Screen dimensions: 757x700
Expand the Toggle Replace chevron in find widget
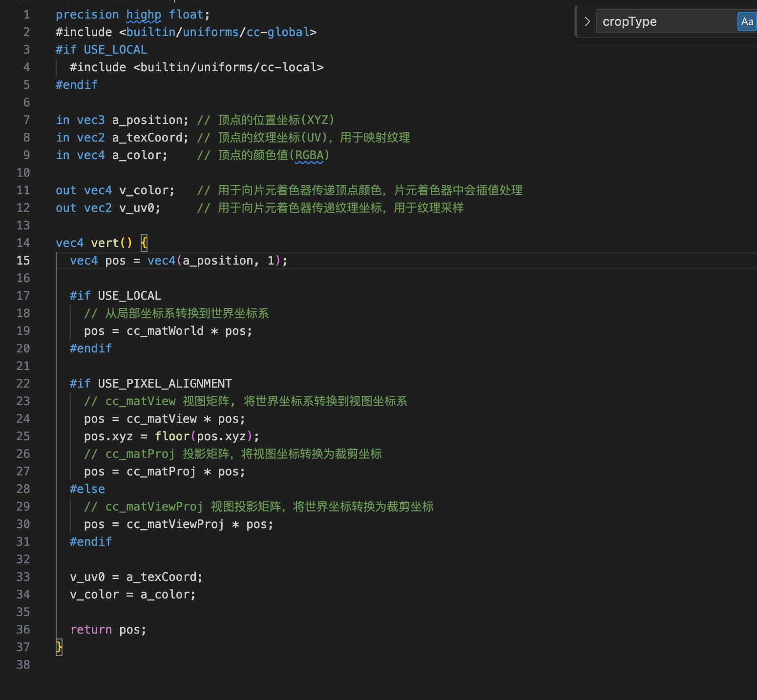pos(587,21)
